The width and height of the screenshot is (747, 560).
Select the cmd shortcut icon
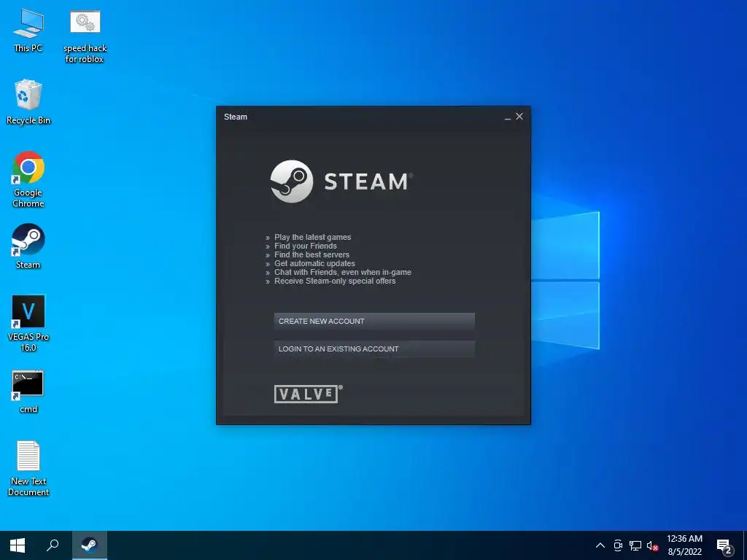tap(28, 392)
